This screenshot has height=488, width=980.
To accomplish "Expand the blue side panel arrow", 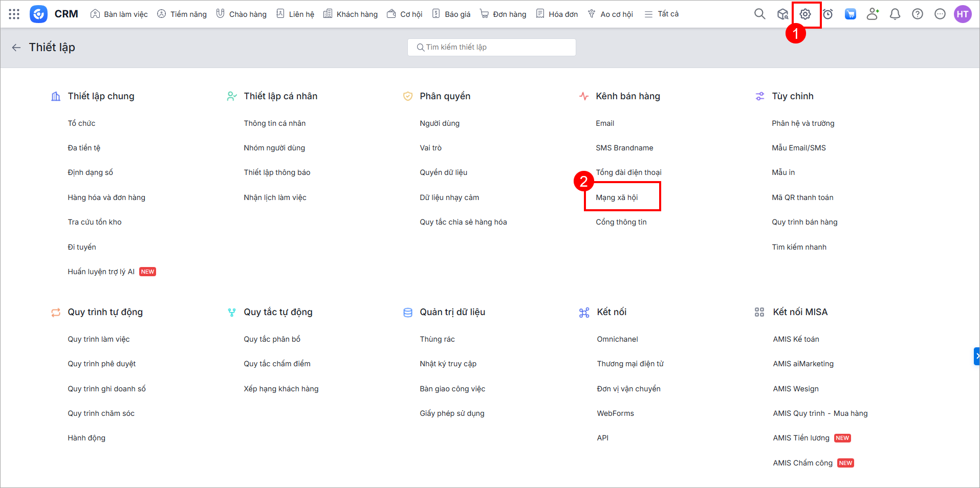I will 976,356.
